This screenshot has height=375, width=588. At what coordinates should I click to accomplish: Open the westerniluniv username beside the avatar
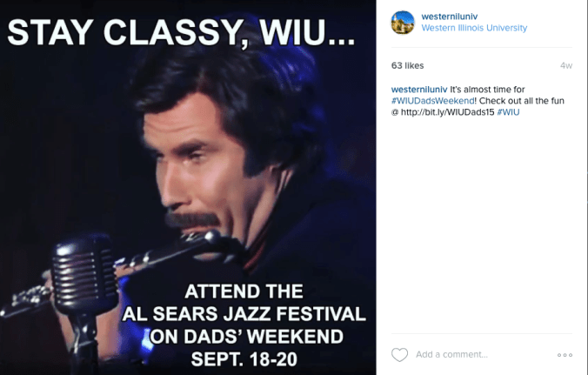point(451,16)
